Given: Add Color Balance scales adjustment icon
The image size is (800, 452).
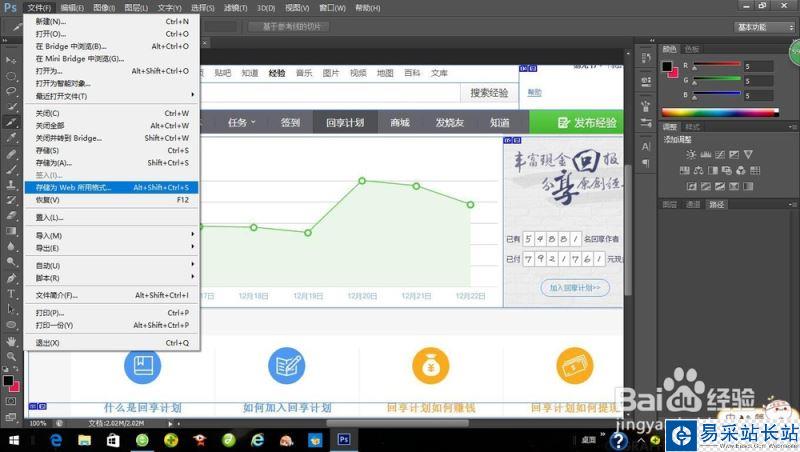Looking at the screenshot, I should [x=698, y=170].
